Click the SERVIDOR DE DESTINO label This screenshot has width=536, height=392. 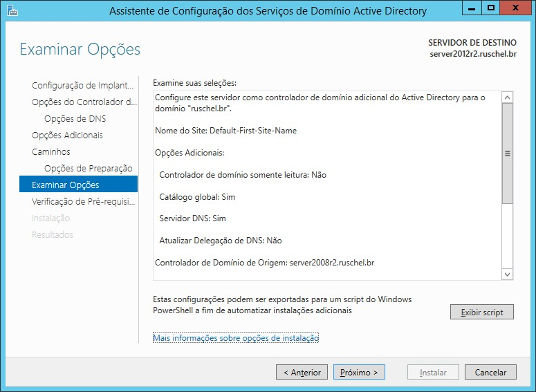tap(472, 43)
